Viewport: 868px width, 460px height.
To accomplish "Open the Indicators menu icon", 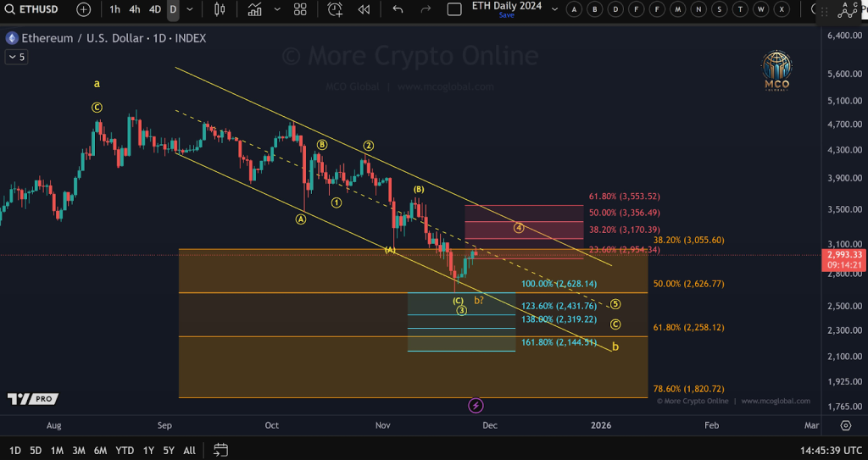I will click(254, 8).
